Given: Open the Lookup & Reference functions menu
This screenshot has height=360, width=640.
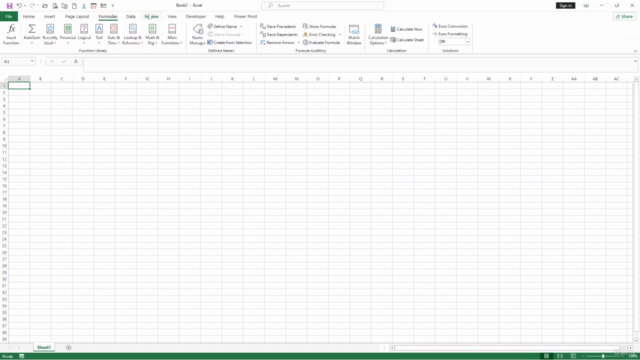Looking at the screenshot, I should click(x=132, y=34).
